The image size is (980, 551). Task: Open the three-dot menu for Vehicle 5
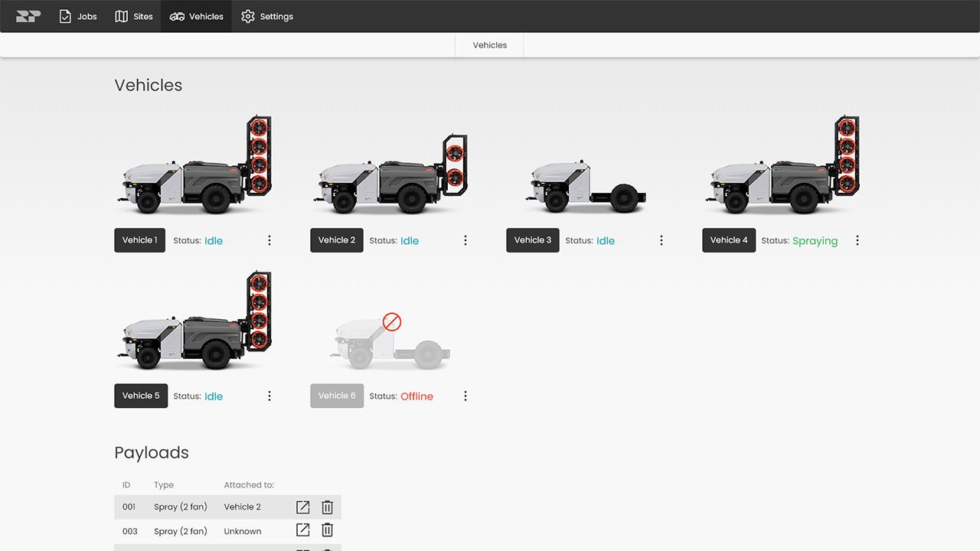click(x=269, y=396)
